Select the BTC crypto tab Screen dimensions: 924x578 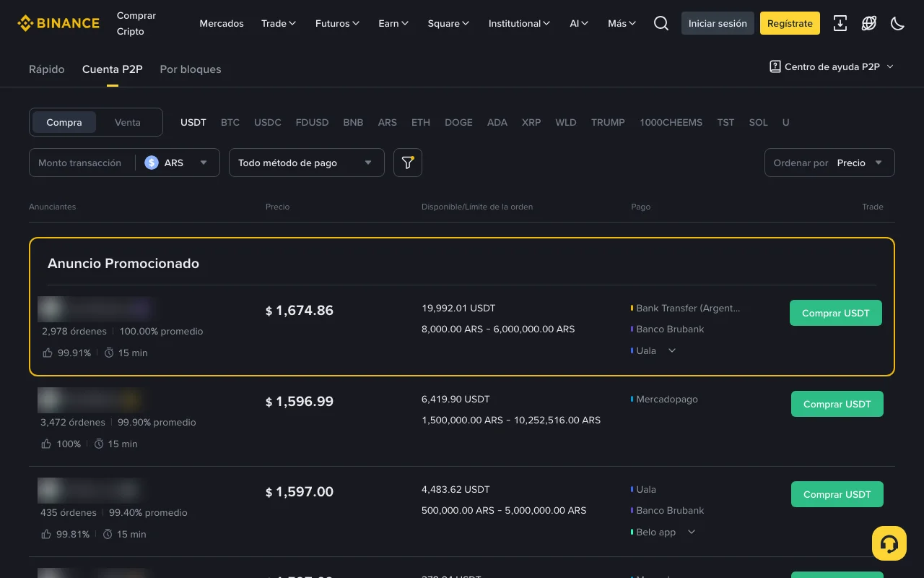coord(230,122)
